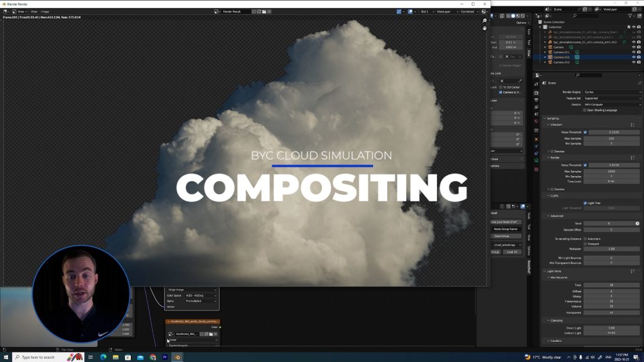644x362 pixels.
Task: Disable the Light Tree checkbox
Action: point(586,203)
